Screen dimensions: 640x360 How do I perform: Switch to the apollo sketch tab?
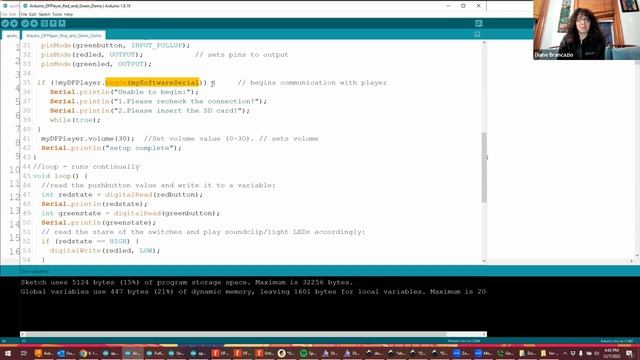(x=11, y=36)
